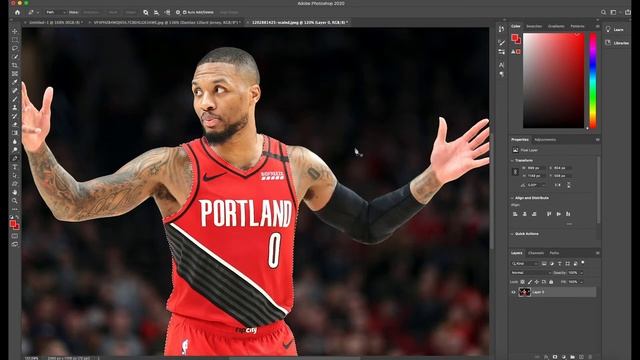Open the Opacity dropdown arrow

click(582, 273)
